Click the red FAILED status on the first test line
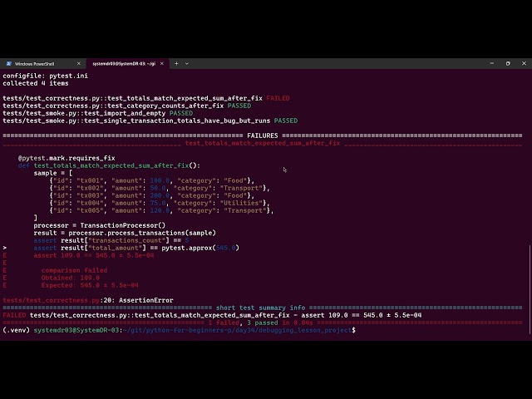The height and width of the screenshot is (399, 532). point(278,98)
